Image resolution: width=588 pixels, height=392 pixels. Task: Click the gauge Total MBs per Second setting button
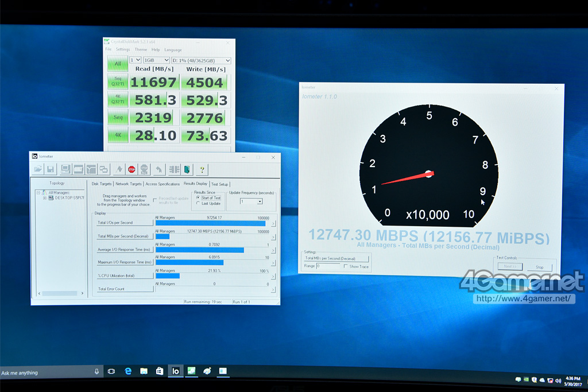click(x=336, y=258)
